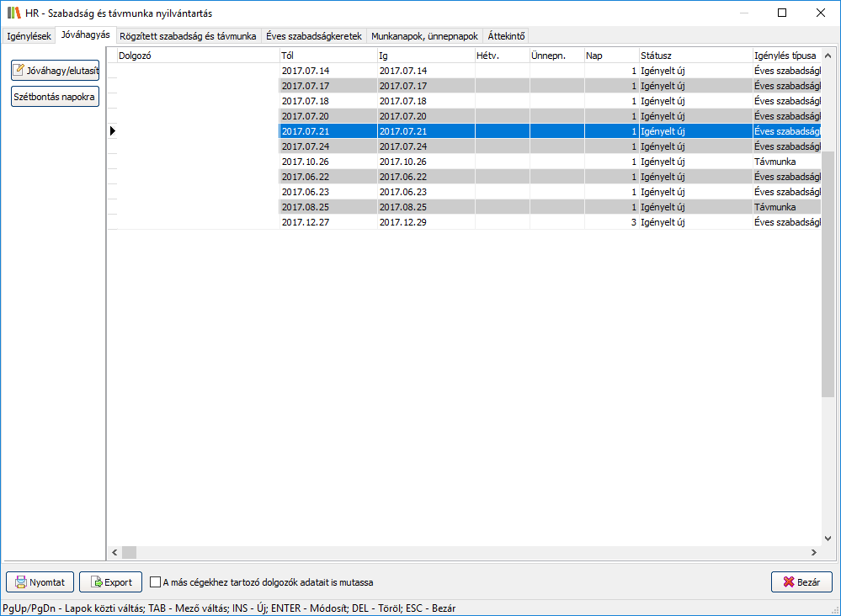Enable showing other companies' employee data
The image size is (841, 616).
tap(155, 581)
